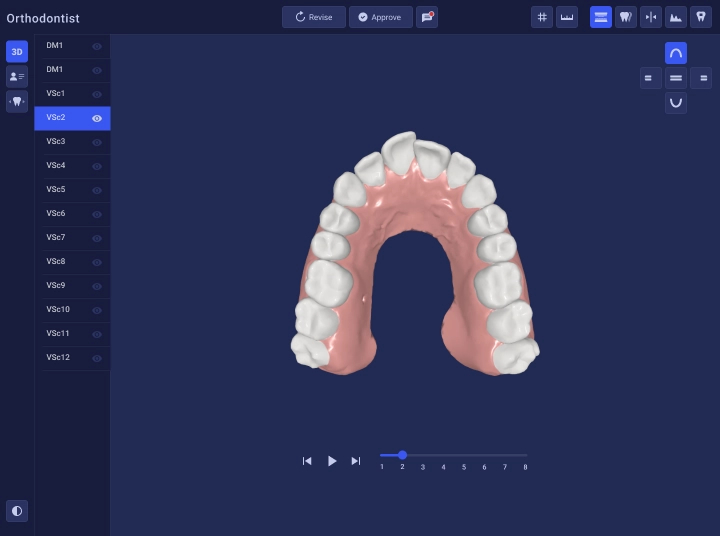
Task: Open the 3D view tab
Action: [x=17, y=51]
